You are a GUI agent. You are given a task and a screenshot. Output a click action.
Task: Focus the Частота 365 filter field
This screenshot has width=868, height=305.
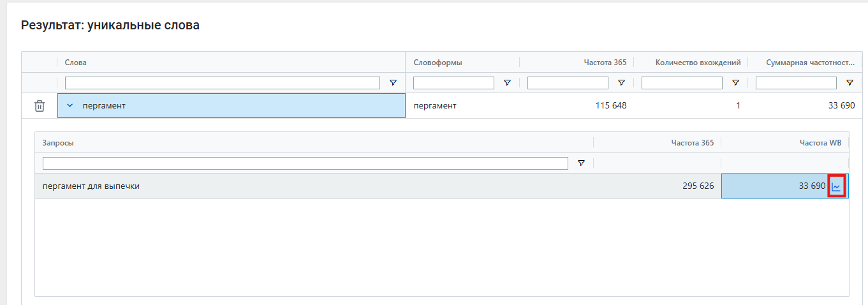(x=568, y=83)
